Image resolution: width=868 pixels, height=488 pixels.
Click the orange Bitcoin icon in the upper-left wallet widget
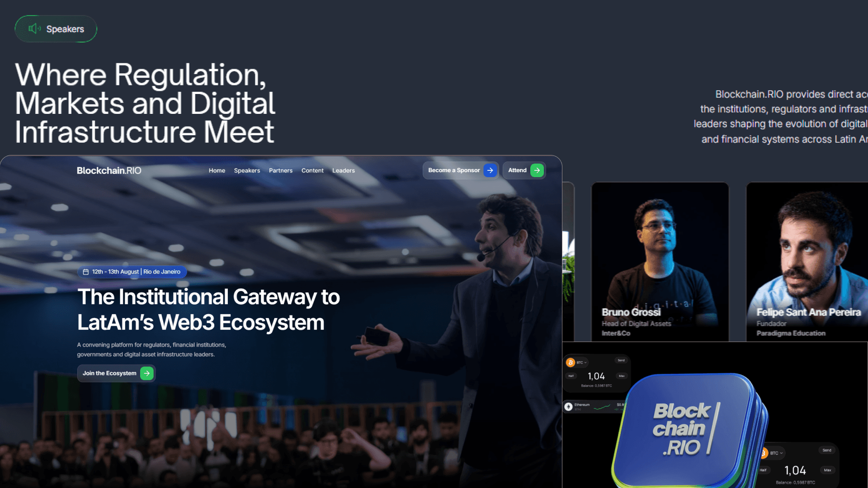pos(571,362)
